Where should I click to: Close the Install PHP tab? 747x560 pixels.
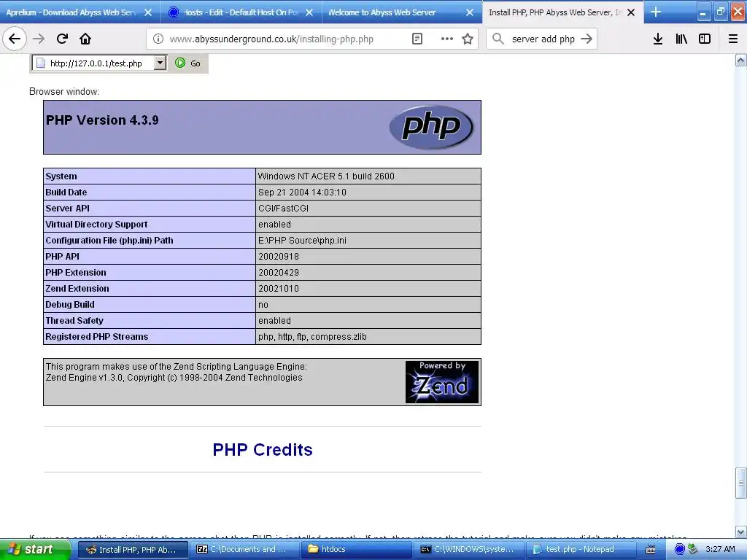click(x=631, y=12)
